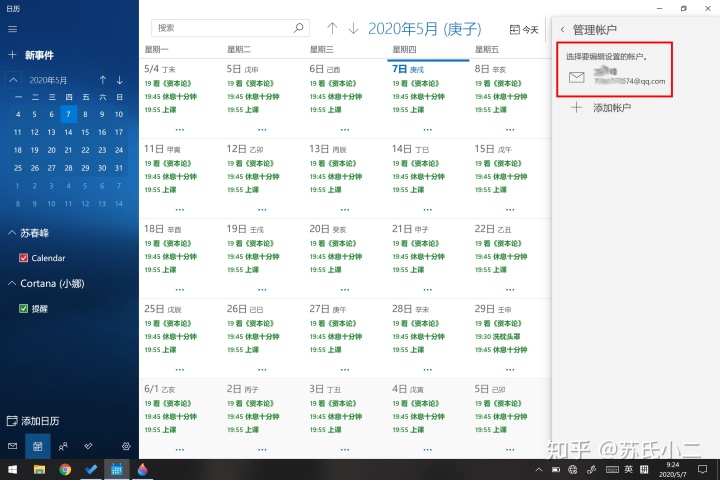Open taskbar clock showing 9:24
This screenshot has height=480, width=720.
pyautogui.click(x=673, y=469)
